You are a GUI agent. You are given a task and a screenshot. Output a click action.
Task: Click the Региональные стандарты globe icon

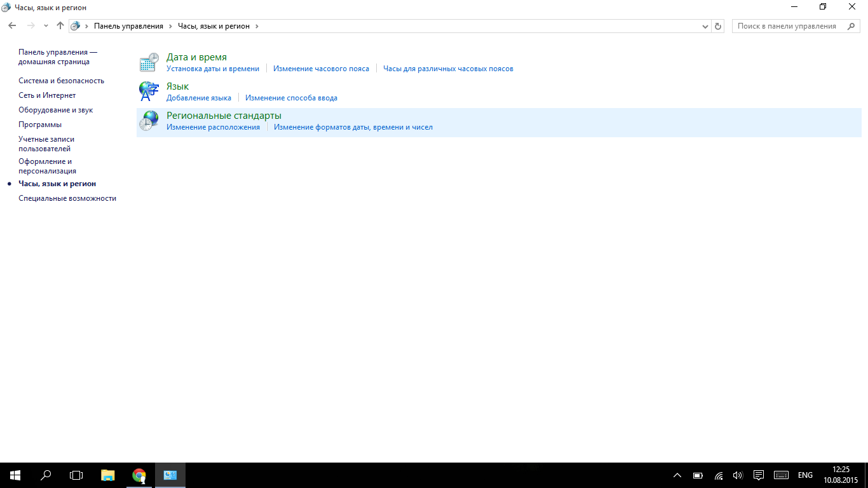click(149, 121)
